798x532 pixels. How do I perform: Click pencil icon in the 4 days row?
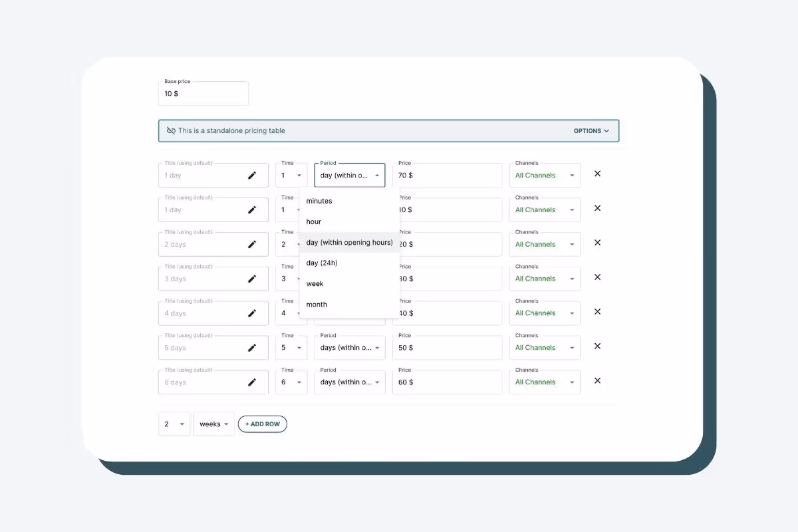click(252, 313)
